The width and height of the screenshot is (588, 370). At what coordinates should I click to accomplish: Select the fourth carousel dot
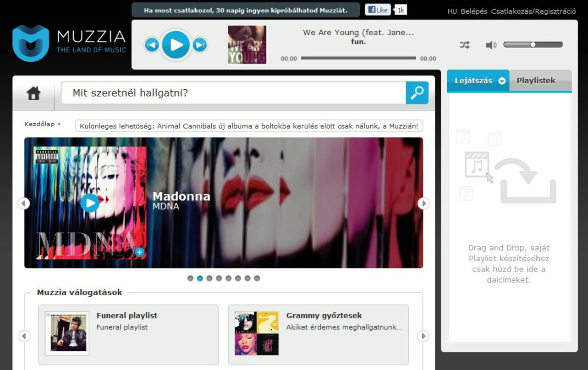219,278
